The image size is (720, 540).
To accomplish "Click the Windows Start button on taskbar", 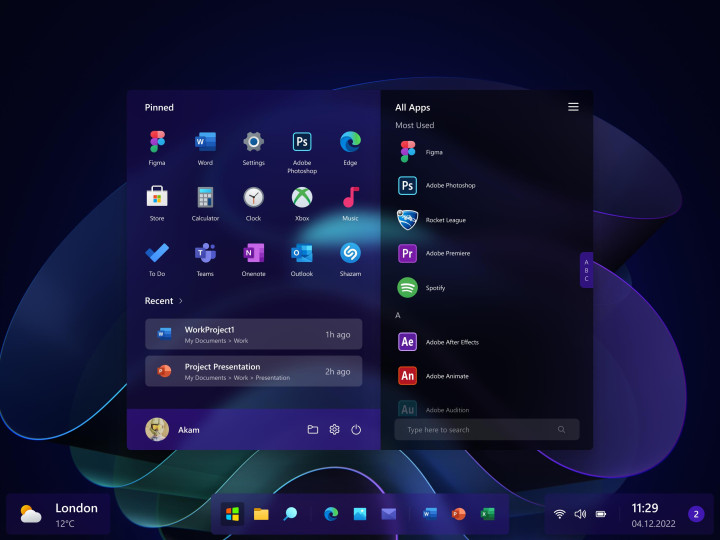I will point(232,514).
